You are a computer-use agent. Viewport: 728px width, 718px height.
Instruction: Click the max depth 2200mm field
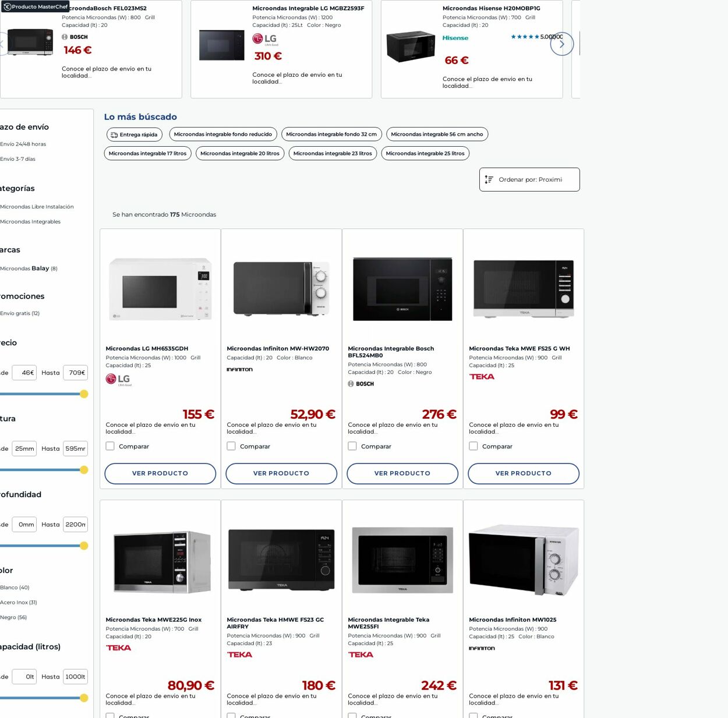(x=76, y=525)
